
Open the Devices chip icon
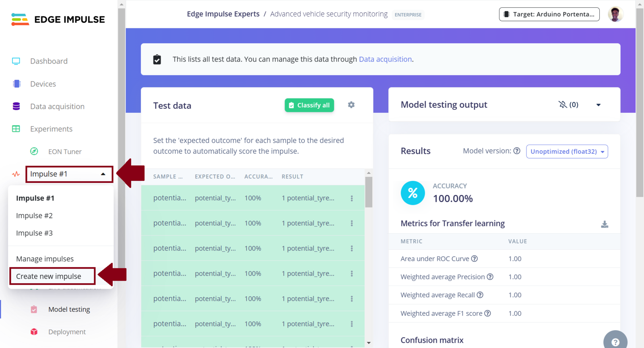(x=17, y=84)
